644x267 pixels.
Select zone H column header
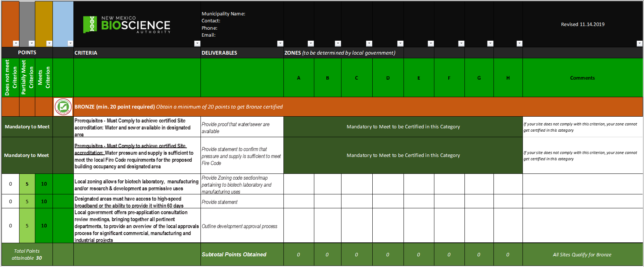(508, 77)
